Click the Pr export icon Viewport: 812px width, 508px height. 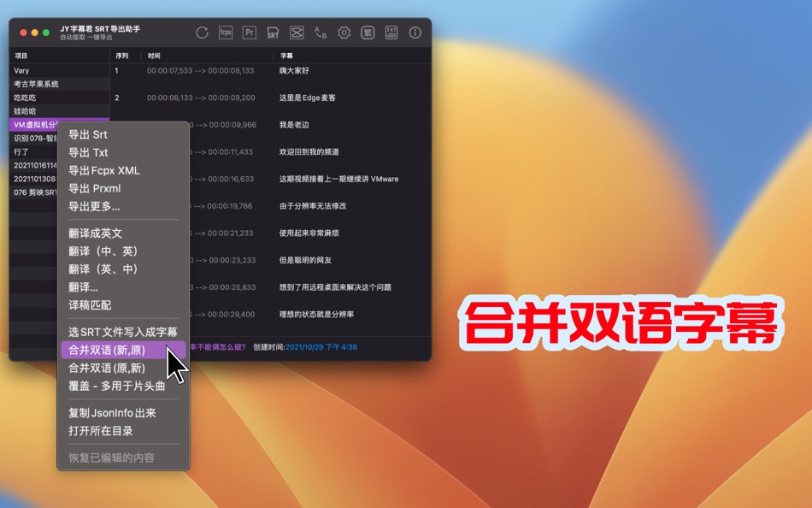(249, 32)
